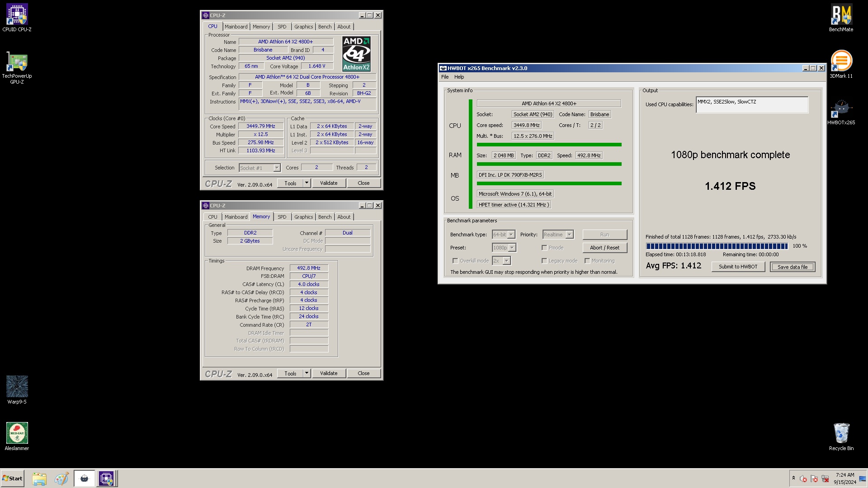Click the network tray icon with red X
The width and height of the screenshot is (868, 488).
point(825,479)
